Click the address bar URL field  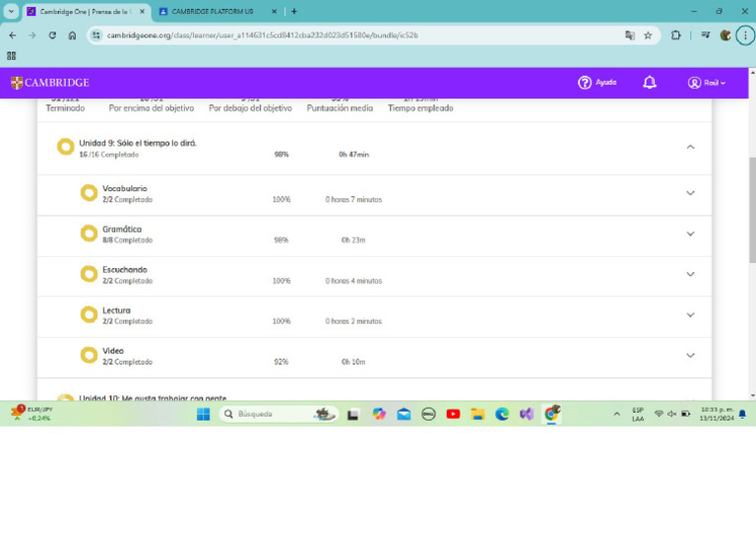[345, 35]
